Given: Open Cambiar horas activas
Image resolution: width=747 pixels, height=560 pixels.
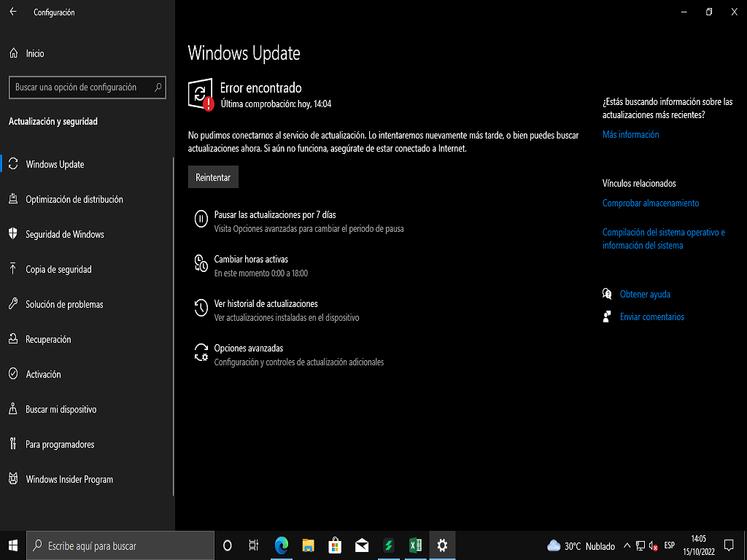Looking at the screenshot, I should coord(251,265).
